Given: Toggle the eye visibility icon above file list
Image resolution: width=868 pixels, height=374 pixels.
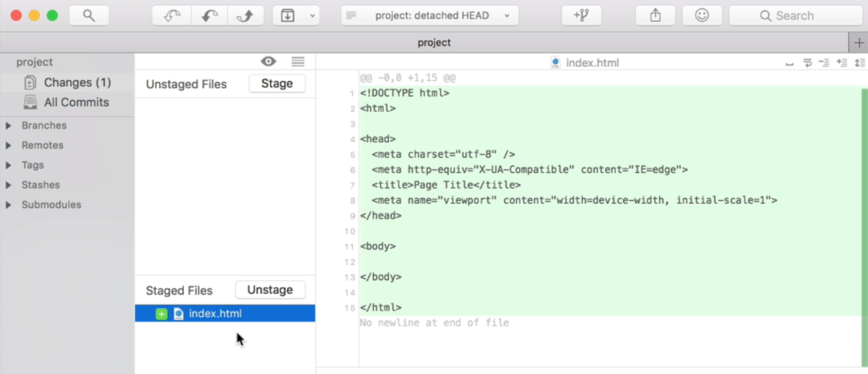Looking at the screenshot, I should 268,61.
